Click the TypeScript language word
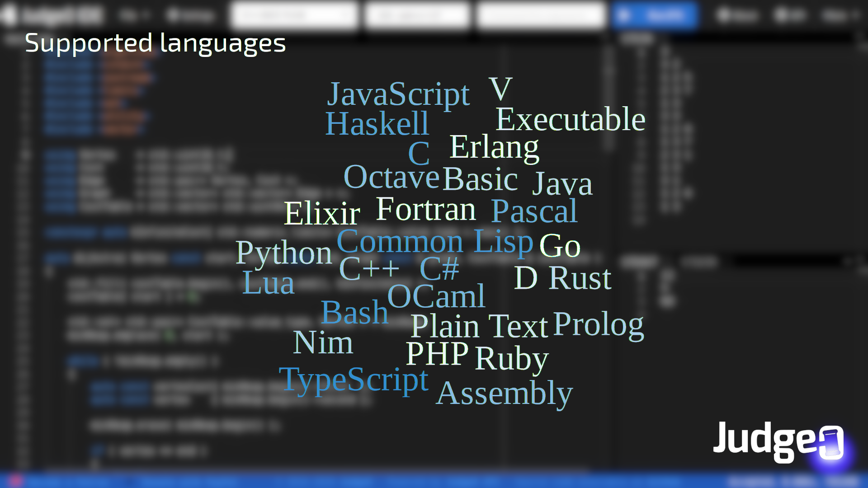This screenshot has width=868, height=488. point(354,380)
